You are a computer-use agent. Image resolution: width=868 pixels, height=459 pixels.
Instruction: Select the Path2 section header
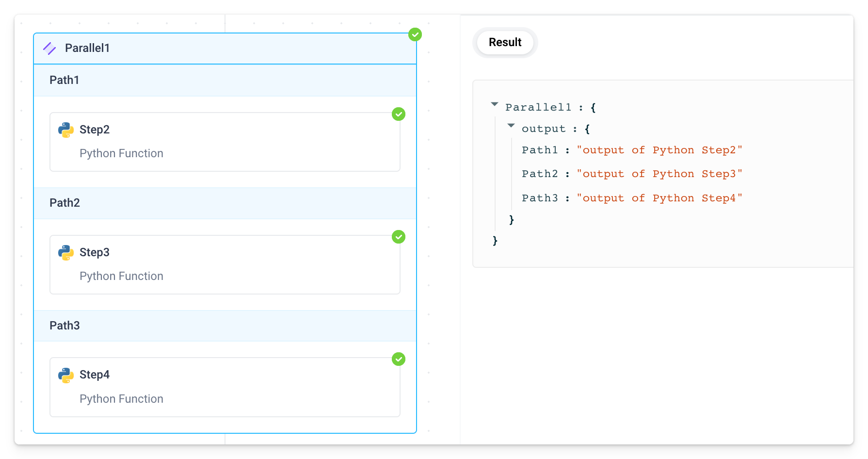64,203
